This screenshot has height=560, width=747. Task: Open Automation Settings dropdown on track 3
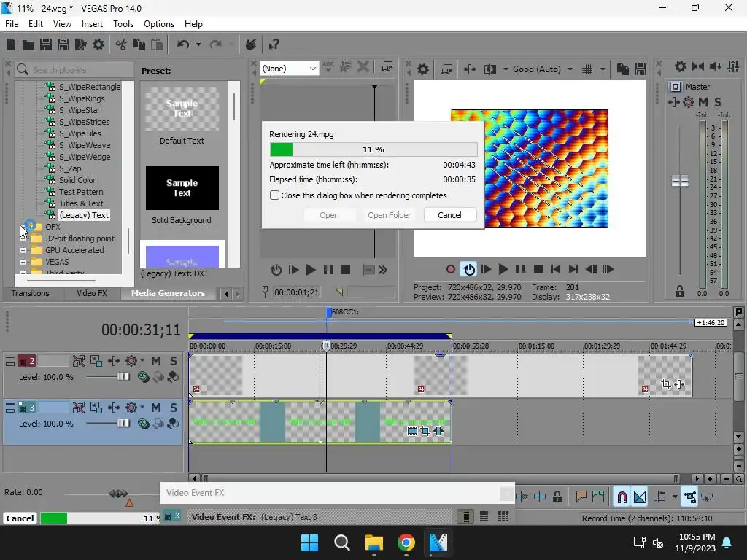point(142,408)
